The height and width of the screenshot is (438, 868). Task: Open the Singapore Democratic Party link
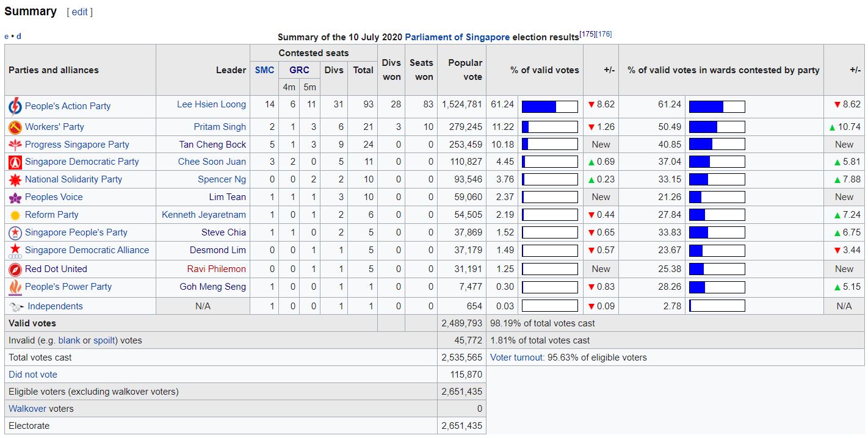[x=82, y=162]
